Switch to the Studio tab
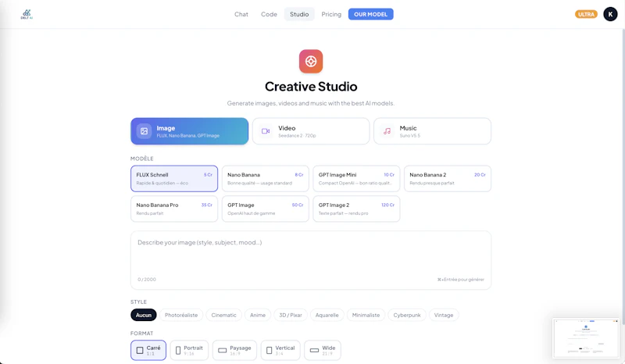625x364 pixels. click(299, 14)
